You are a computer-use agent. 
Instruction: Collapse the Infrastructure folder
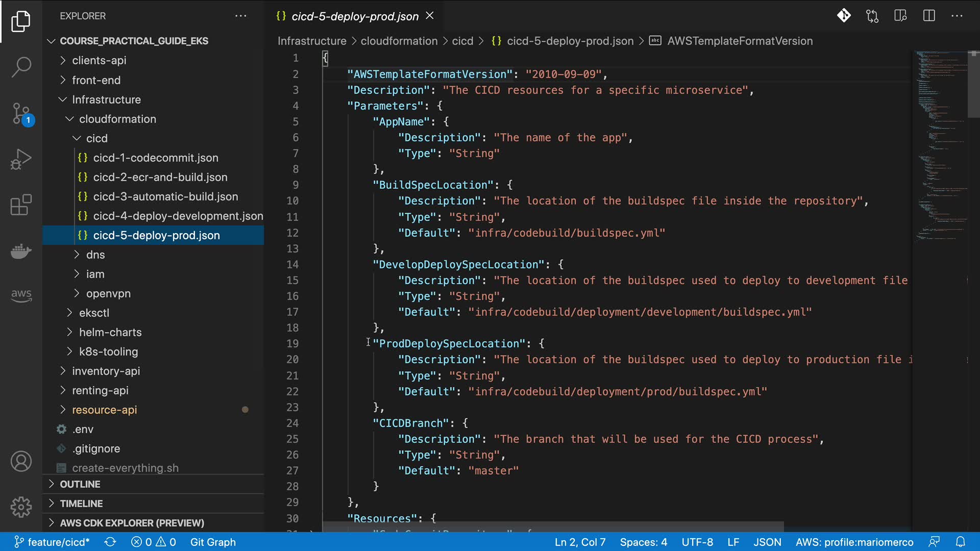click(x=106, y=99)
